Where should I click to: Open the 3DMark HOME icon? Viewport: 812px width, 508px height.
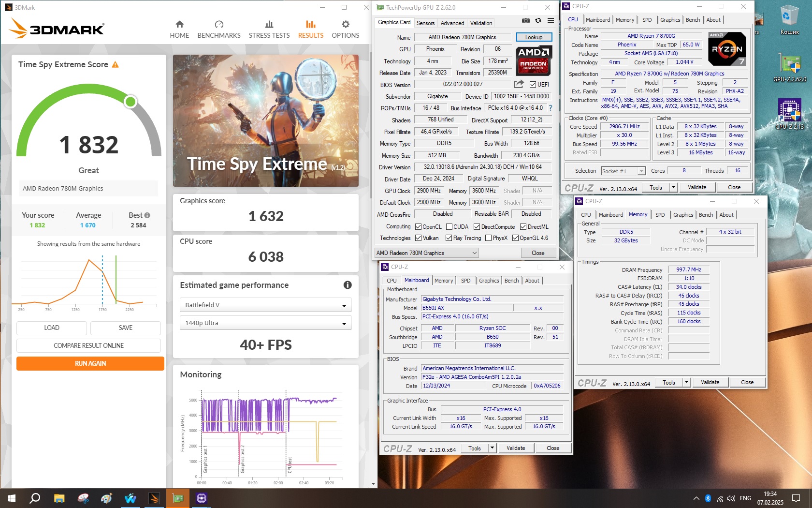179,24
